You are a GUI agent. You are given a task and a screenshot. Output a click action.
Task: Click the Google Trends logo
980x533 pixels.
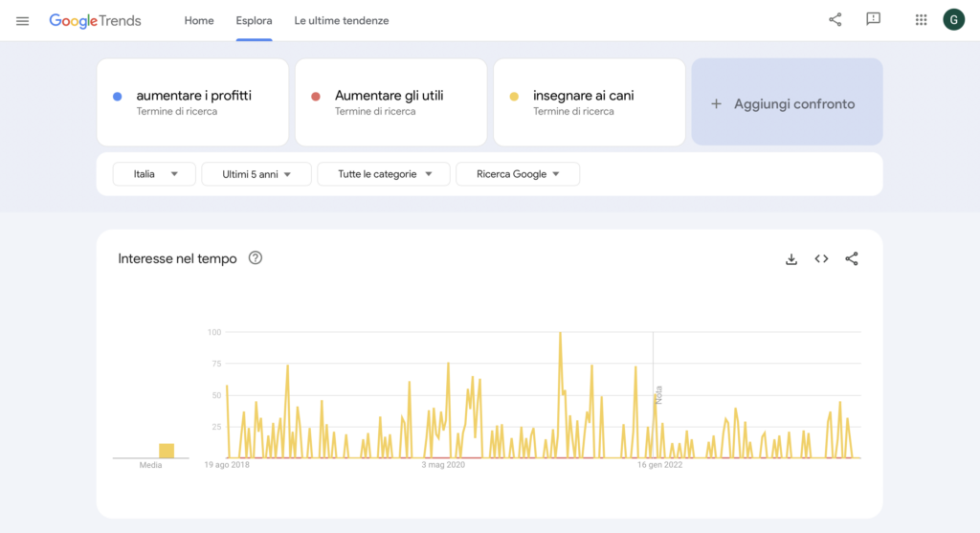96,21
